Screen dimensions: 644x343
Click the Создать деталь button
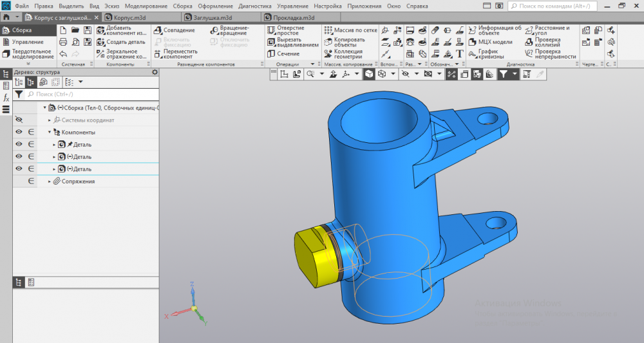[122, 42]
